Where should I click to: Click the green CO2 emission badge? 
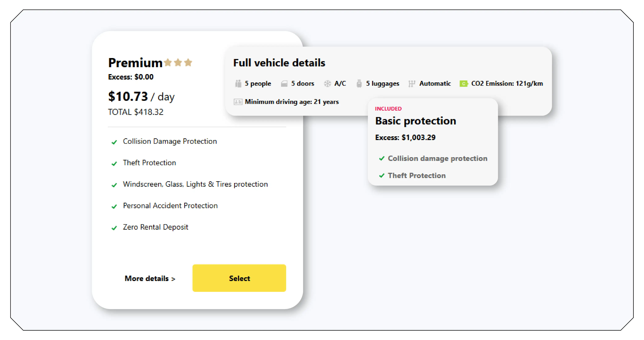coord(464,84)
